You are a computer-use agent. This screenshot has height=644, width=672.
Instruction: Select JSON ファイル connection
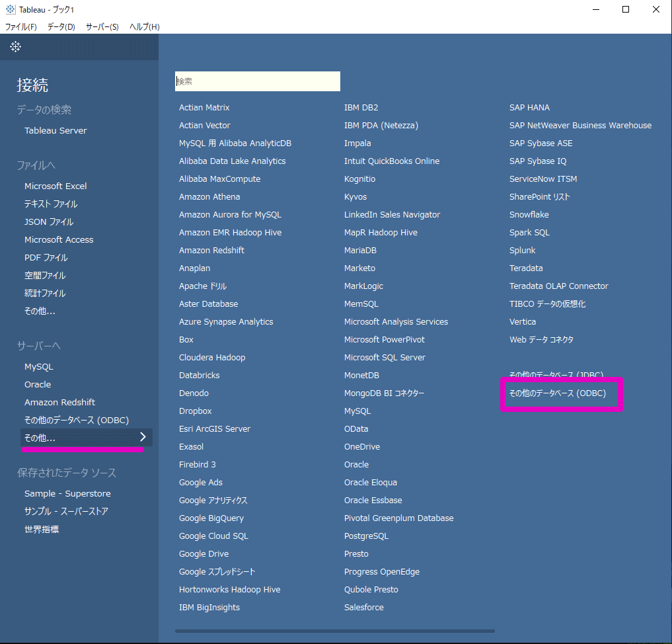click(49, 222)
